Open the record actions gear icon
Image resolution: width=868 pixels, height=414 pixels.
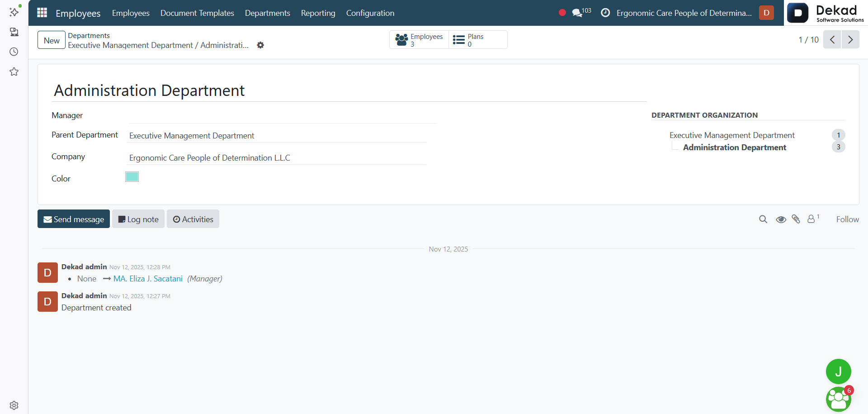[260, 45]
